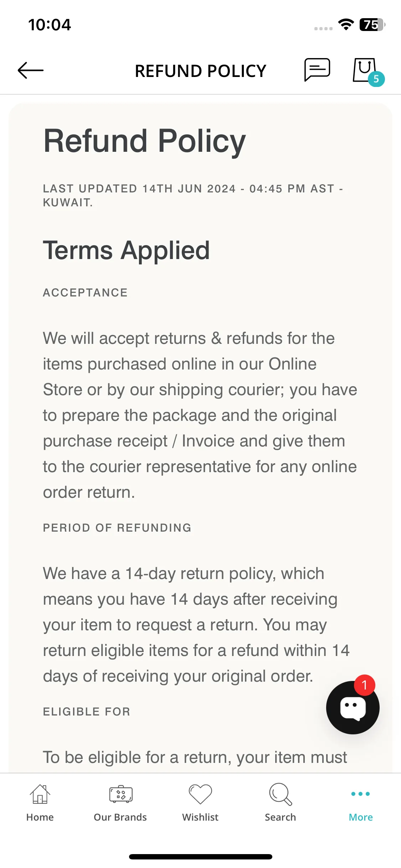Open the floating chat bubble button

tap(353, 707)
